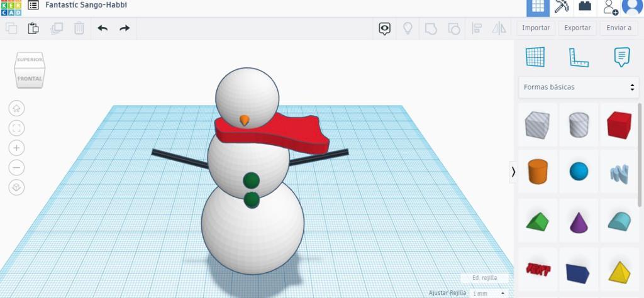Image resolution: width=644 pixels, height=298 pixels.
Task: Switch to Bricks view
Action: (585, 6)
